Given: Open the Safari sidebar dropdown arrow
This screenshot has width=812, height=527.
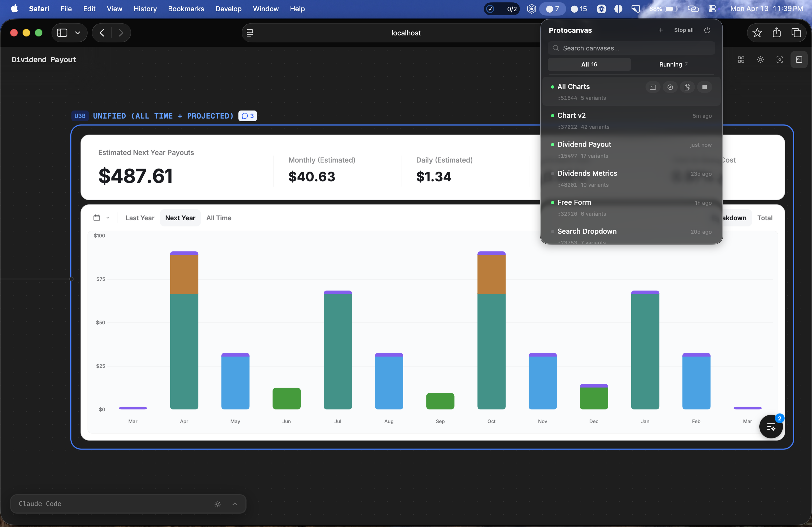Looking at the screenshot, I should (77, 33).
